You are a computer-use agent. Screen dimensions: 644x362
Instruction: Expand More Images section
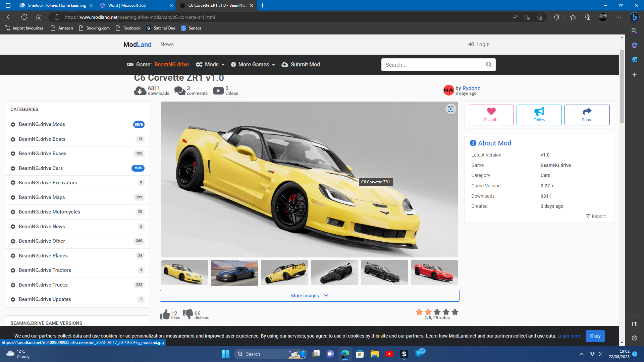(x=310, y=296)
